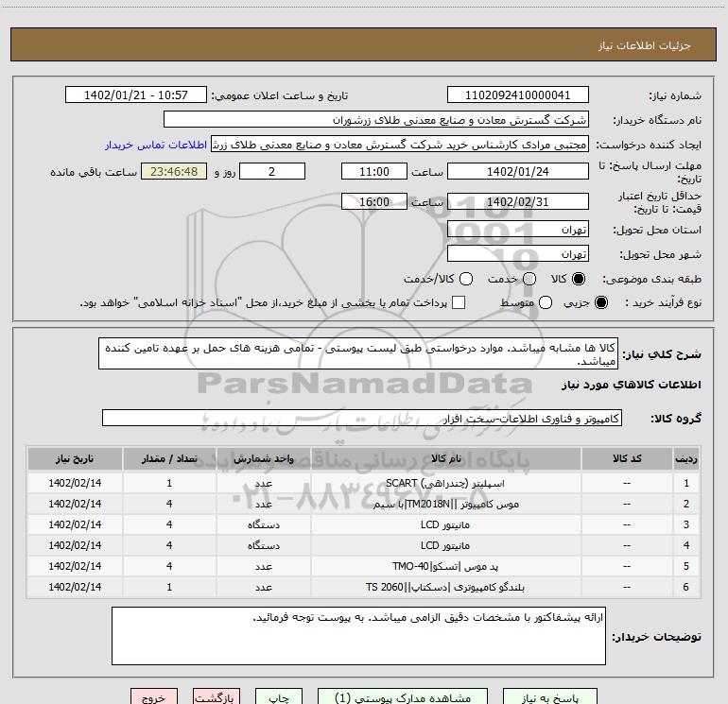This screenshot has width=728, height=704.
Task: Click the اسپلیتر (چندراهی) SCART row
Action: click(364, 483)
